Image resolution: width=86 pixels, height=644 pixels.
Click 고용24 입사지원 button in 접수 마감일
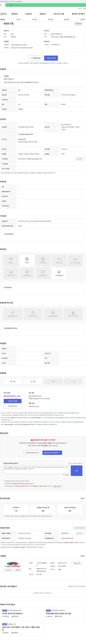[12, 401]
